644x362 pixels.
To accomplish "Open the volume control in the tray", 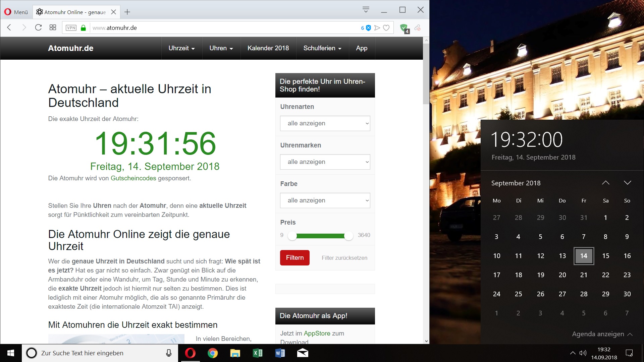I will point(583,353).
